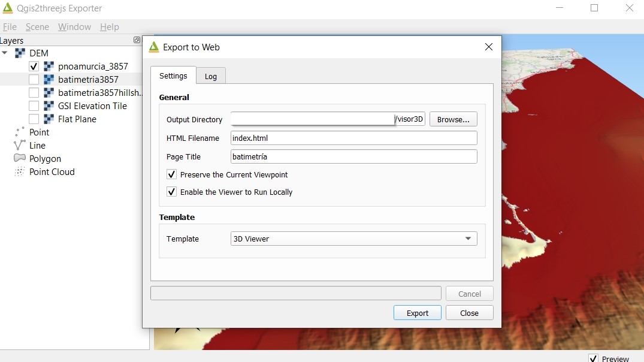Screen dimensions: 644x362
Task: Click the Flat Plane layer icon
Action: [49, 119]
